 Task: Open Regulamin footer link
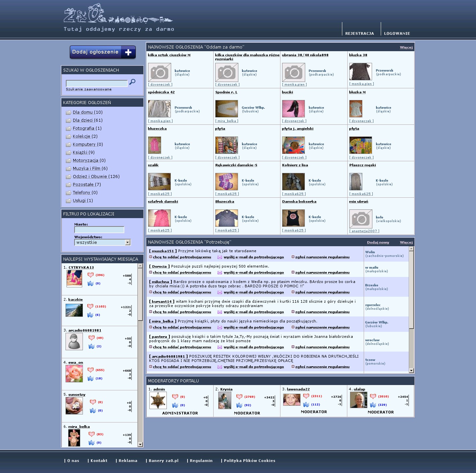tap(201, 461)
